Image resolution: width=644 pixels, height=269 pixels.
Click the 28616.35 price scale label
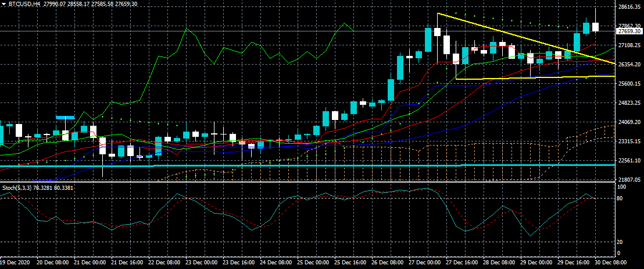pos(629,7)
